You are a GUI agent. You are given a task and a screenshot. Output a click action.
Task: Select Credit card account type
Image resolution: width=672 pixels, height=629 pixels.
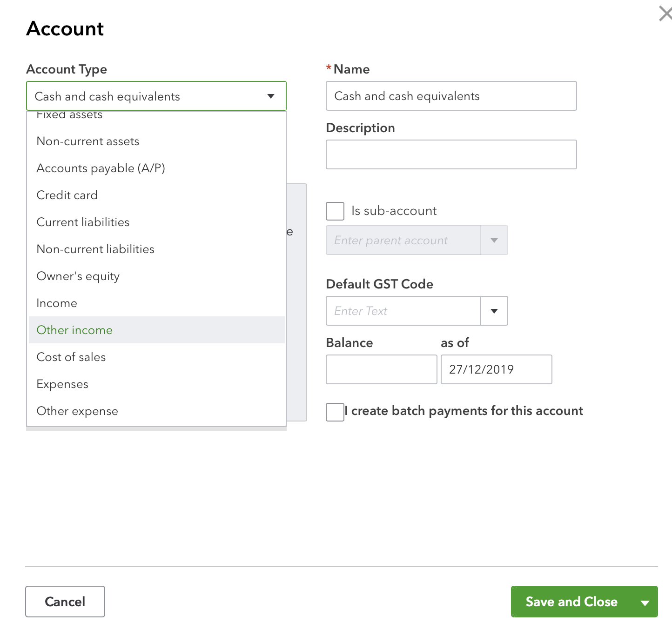[67, 195]
